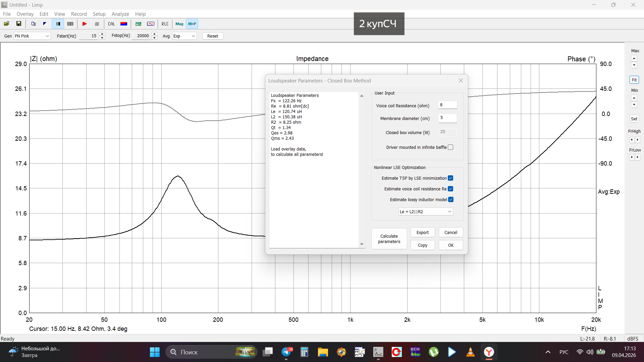Disable Estimate lossy inductor model checkbox
The image size is (644, 362).
[450, 199]
